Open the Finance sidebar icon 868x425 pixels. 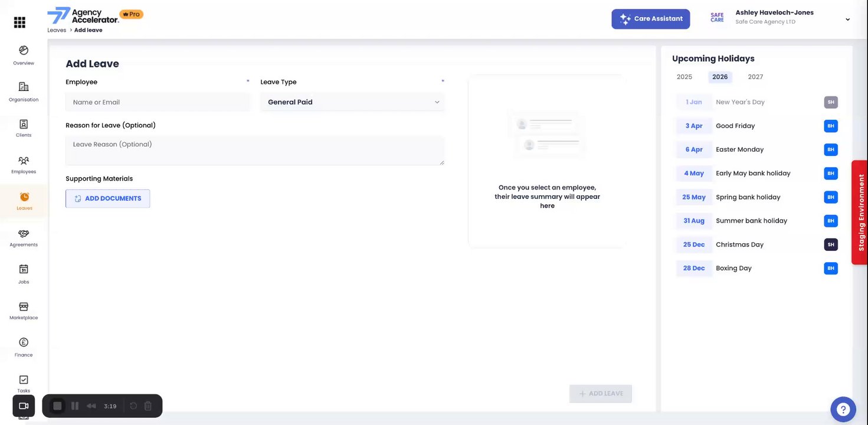click(24, 343)
